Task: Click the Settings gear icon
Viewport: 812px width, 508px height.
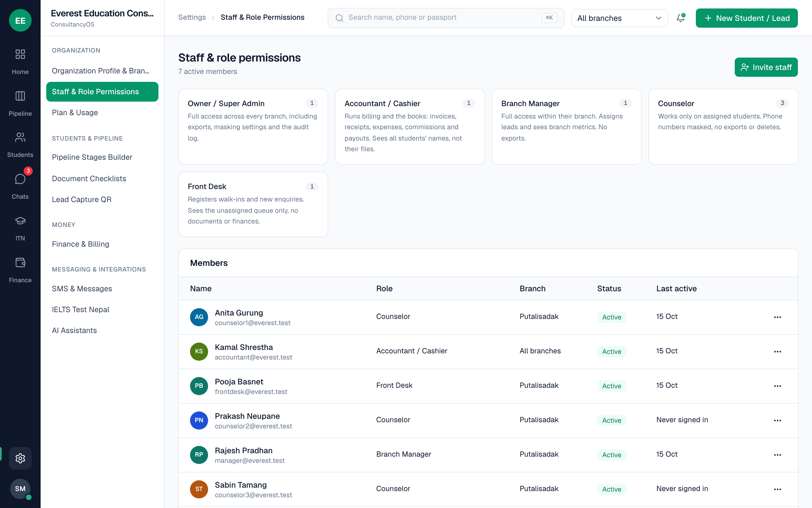Action: click(x=20, y=458)
